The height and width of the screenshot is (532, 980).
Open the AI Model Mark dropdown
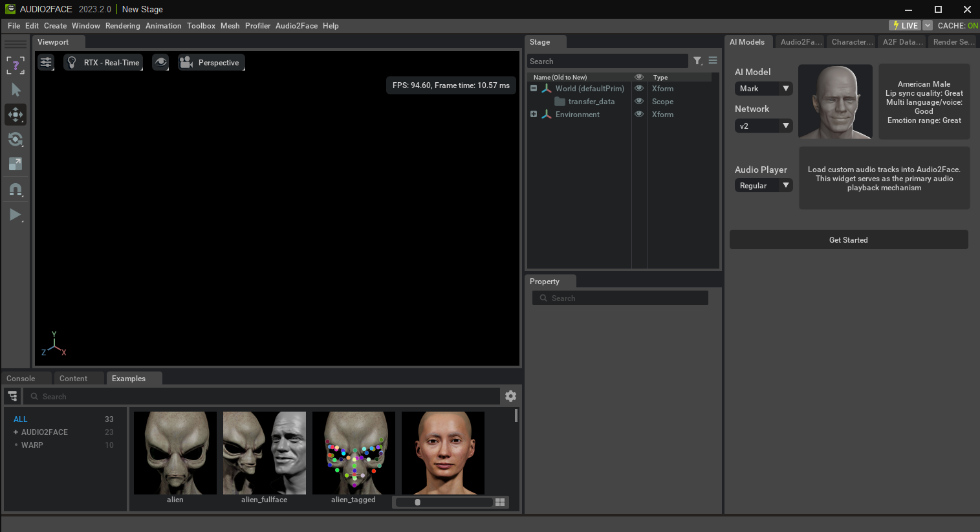(x=763, y=89)
